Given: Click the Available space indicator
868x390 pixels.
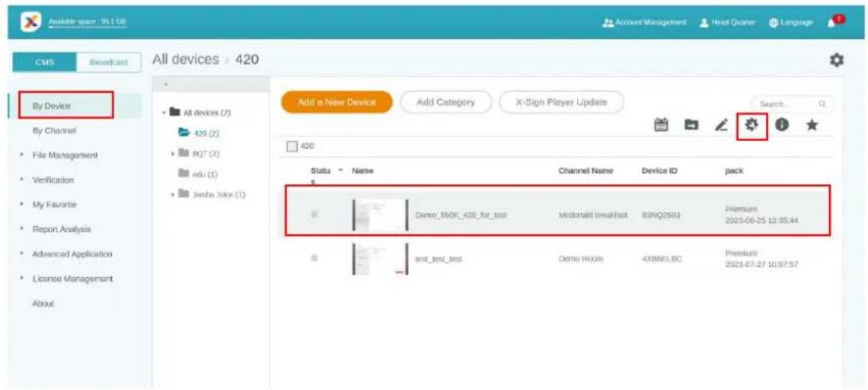Looking at the screenshot, I should (x=87, y=21).
